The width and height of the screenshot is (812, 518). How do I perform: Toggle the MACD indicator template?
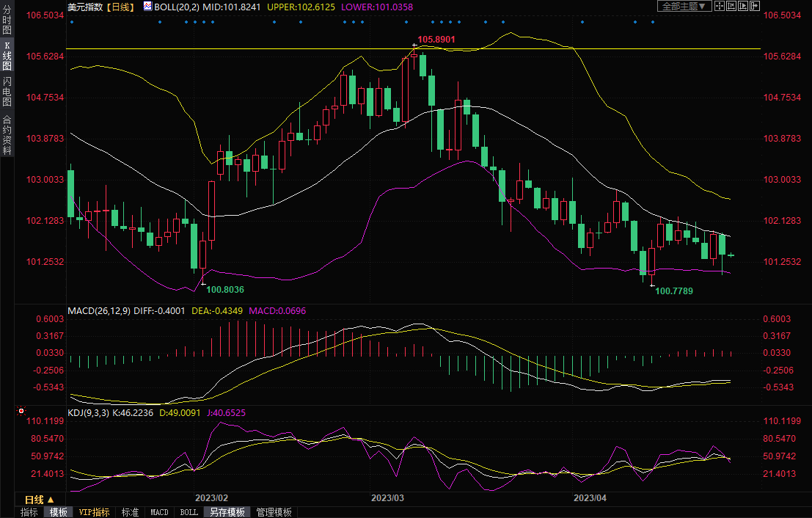[159, 512]
